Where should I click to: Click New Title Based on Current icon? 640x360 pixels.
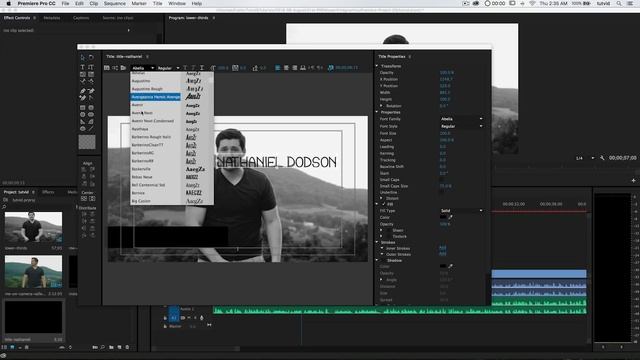(x=107, y=68)
